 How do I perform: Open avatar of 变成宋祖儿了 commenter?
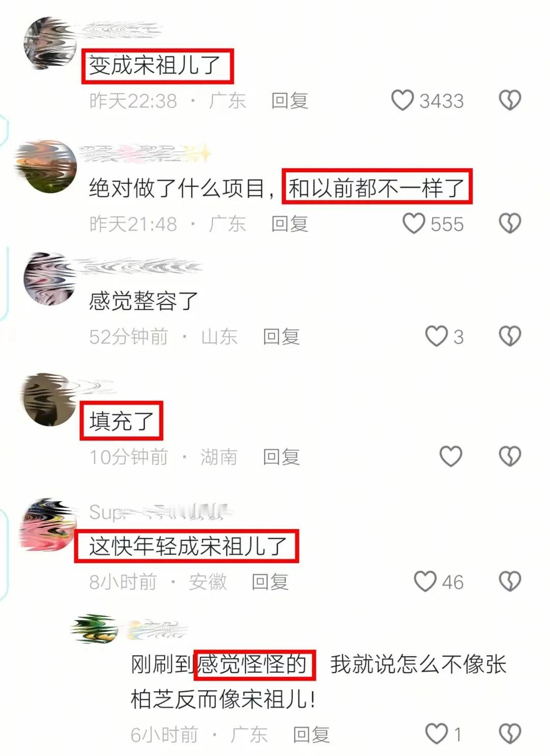pos(50,43)
